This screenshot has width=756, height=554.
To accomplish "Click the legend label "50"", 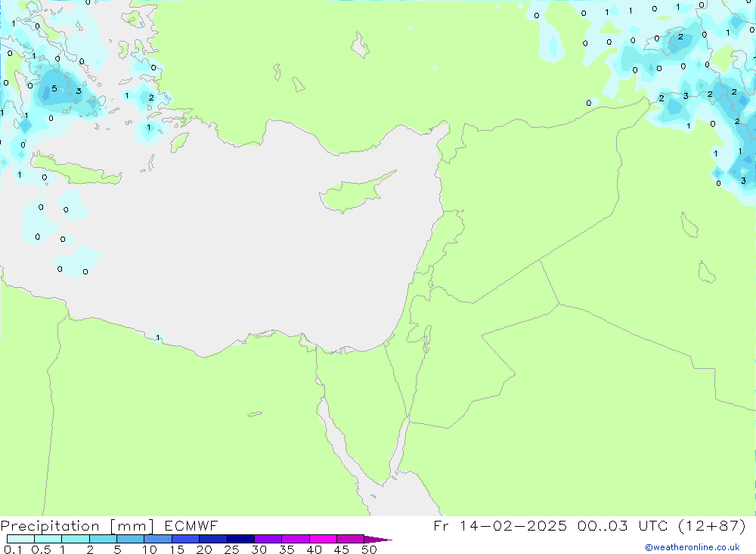I will [369, 549].
